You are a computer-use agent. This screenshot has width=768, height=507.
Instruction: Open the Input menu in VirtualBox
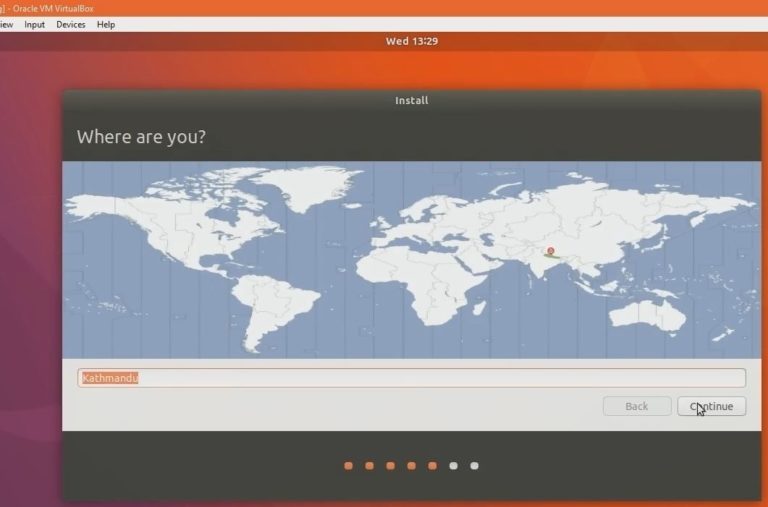click(x=34, y=24)
